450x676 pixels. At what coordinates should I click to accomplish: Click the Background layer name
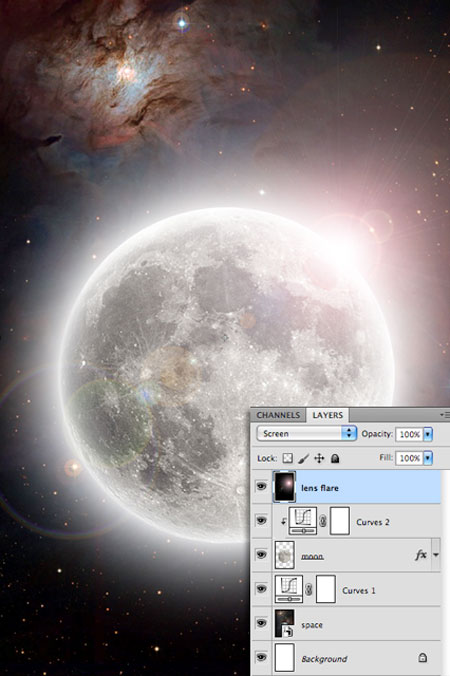click(x=324, y=659)
